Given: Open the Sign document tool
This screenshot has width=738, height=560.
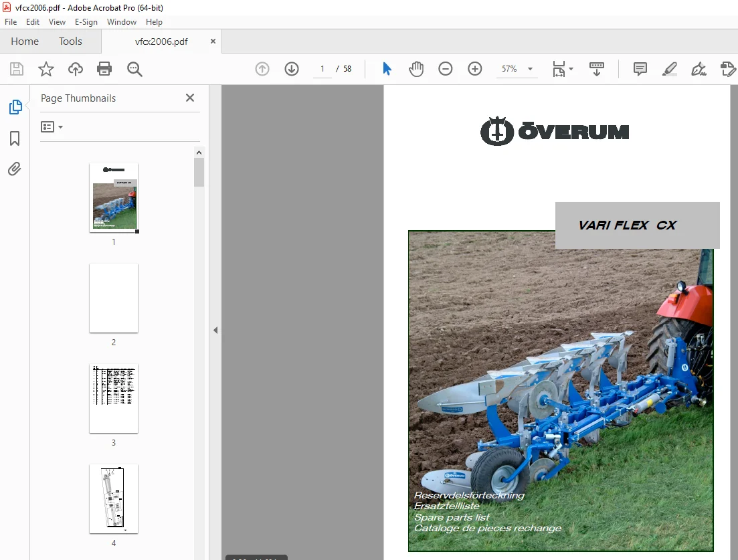Looking at the screenshot, I should pyautogui.click(x=699, y=69).
